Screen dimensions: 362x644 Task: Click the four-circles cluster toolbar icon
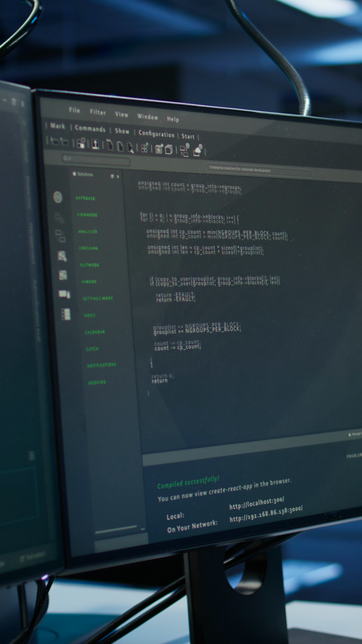[144, 148]
